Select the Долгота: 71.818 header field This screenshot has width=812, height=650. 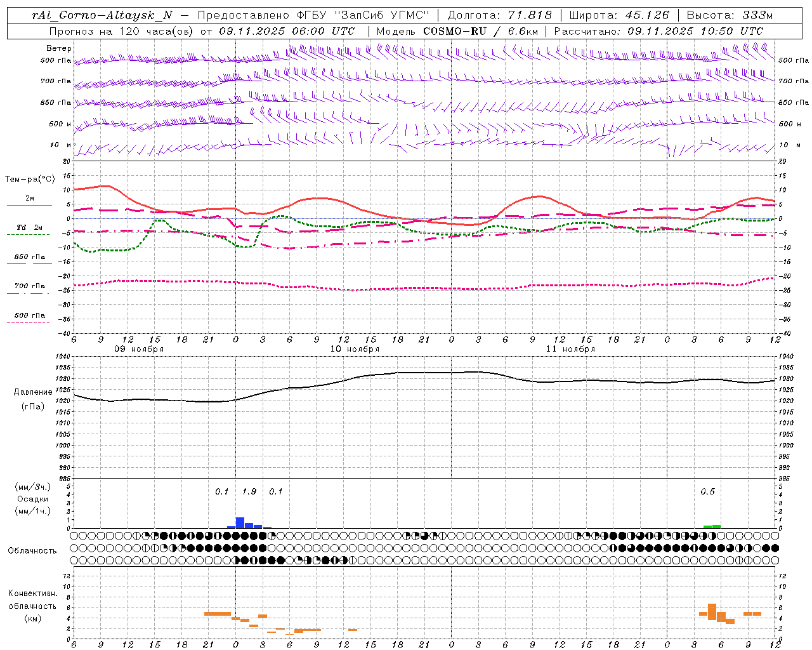[x=500, y=15]
